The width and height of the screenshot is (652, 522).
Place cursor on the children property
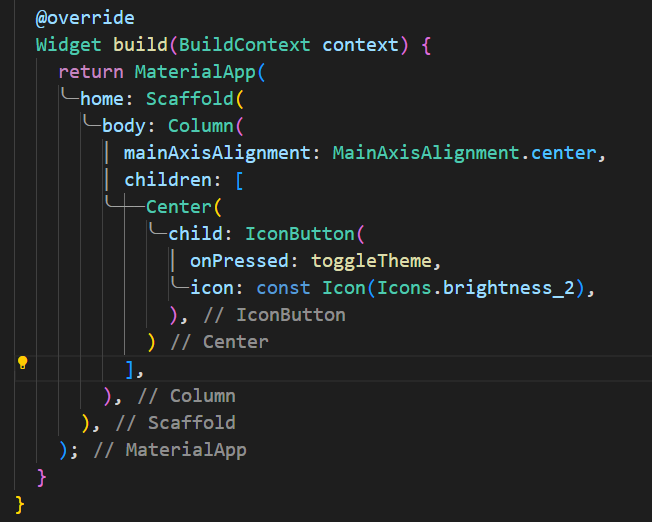point(168,180)
